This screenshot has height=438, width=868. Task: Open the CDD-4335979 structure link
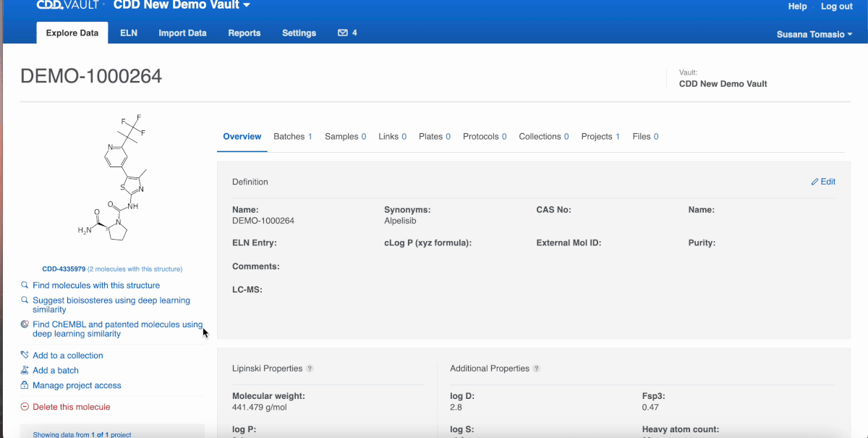point(64,269)
